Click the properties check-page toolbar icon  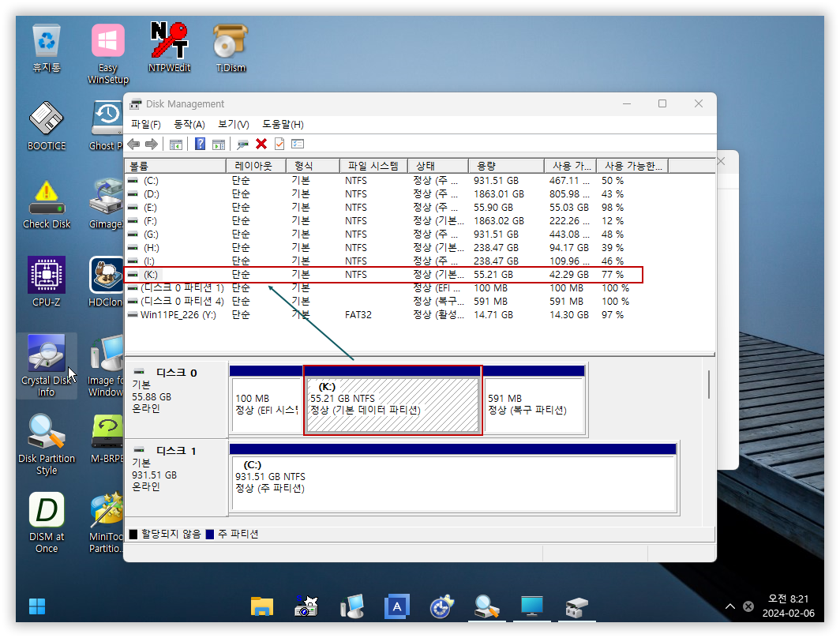(279, 144)
